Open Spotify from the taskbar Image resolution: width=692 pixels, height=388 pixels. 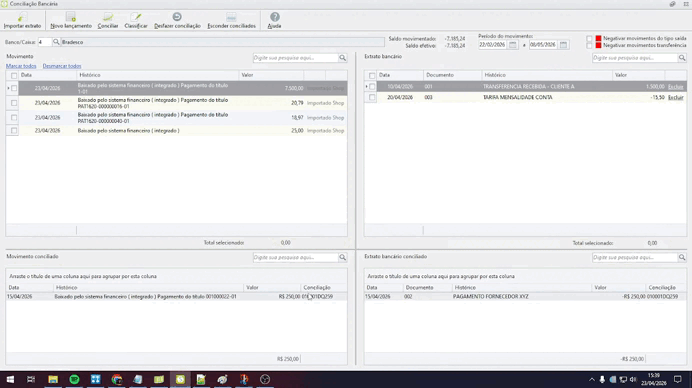click(74, 379)
